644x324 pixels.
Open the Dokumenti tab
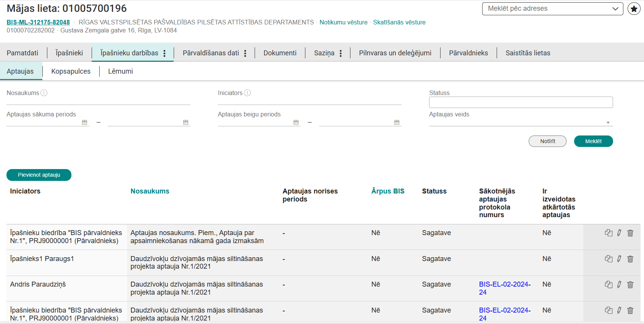coord(280,53)
